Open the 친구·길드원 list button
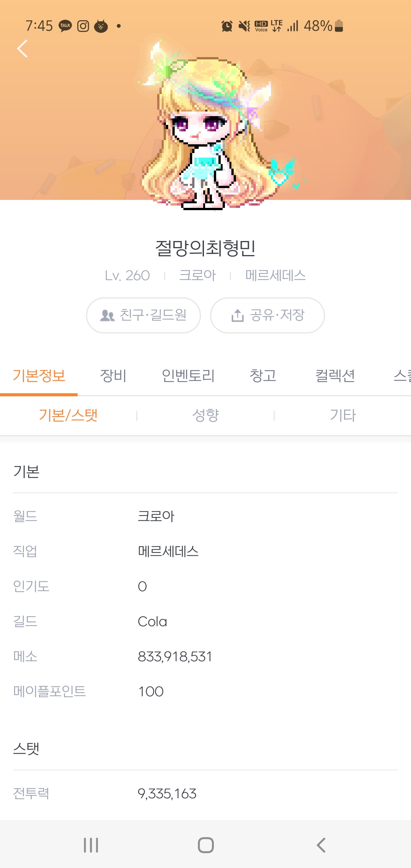Viewport: 411px width, 868px height. point(143,315)
